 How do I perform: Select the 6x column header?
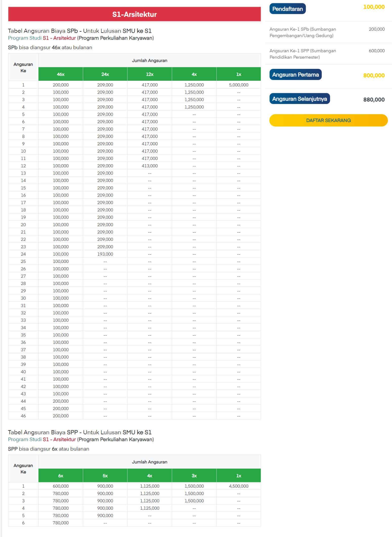(x=61, y=476)
